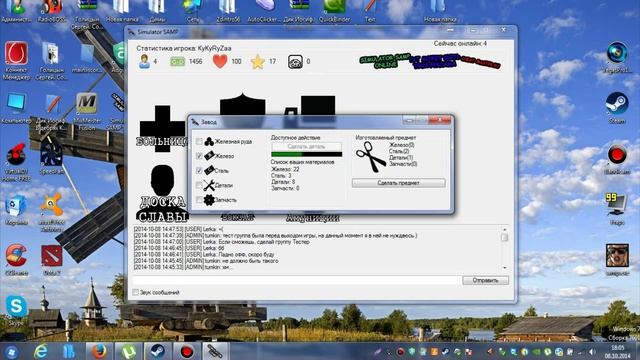Click the Амуниции building label
This screenshot has width=640, height=360.
pos(312,218)
